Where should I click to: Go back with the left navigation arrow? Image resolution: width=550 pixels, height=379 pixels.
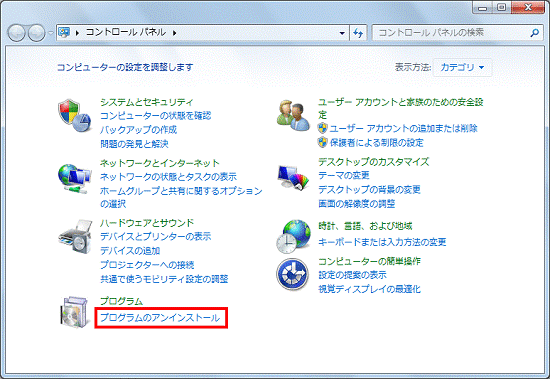tap(16, 33)
